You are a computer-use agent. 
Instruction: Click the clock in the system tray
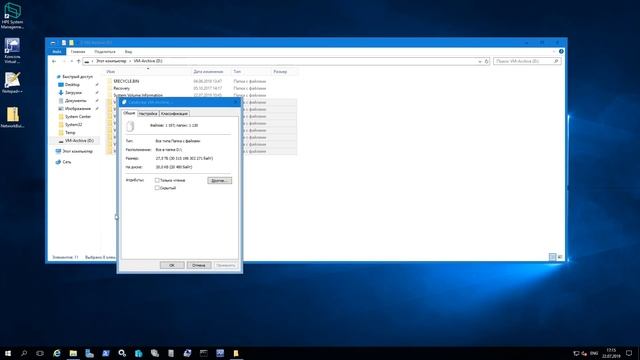coord(611,353)
